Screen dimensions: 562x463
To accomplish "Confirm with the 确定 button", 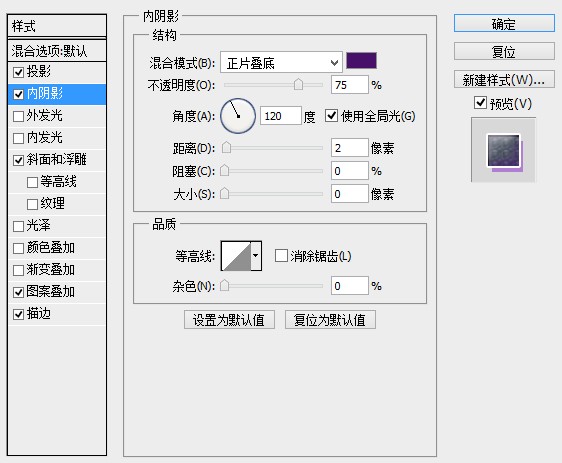I will coord(504,24).
